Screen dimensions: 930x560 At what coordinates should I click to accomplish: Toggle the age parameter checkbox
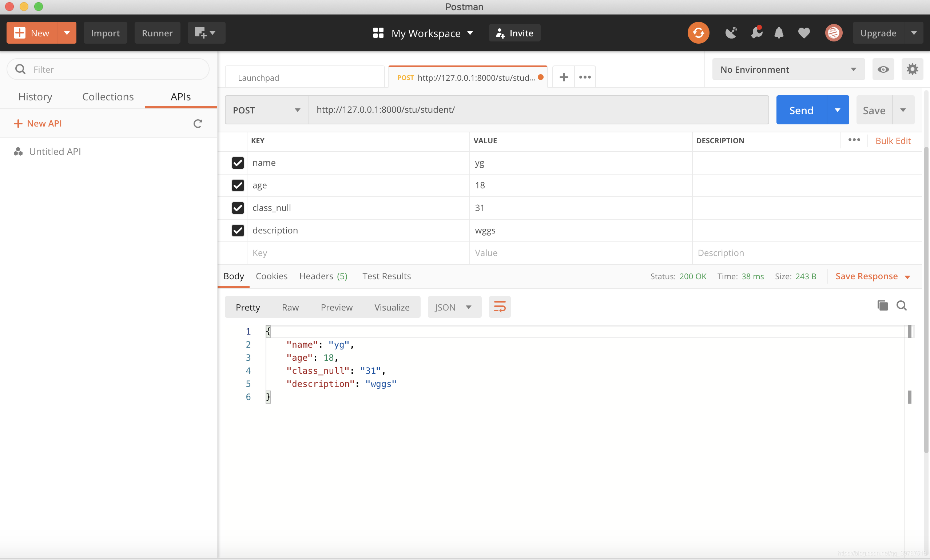click(x=237, y=185)
